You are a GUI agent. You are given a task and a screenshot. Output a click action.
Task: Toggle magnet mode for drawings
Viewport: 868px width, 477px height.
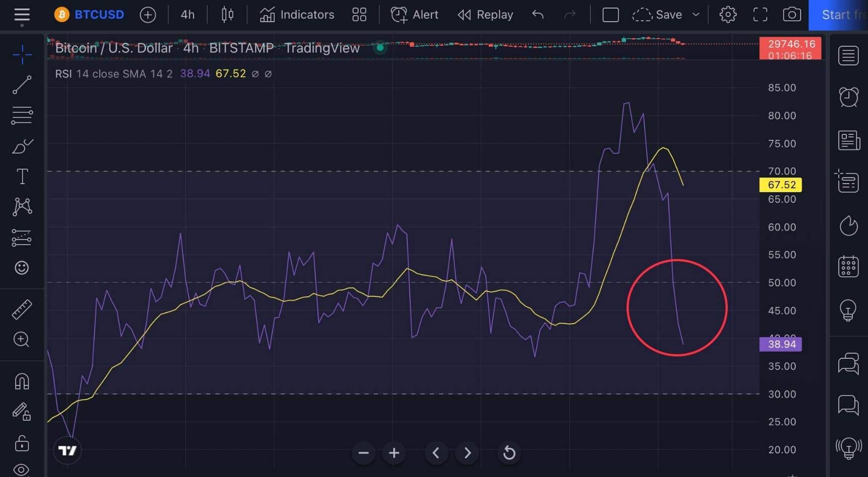(22, 381)
